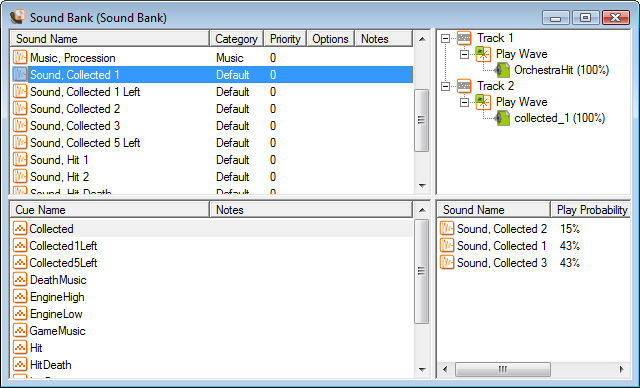
Task: Click the icon for Sound, Collected 1 in the probability list
Action: point(447,246)
